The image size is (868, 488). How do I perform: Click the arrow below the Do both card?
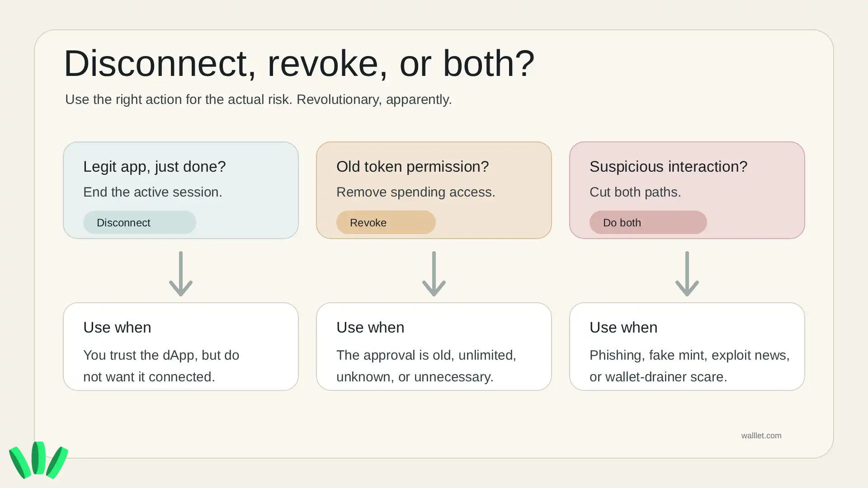pyautogui.click(x=687, y=274)
